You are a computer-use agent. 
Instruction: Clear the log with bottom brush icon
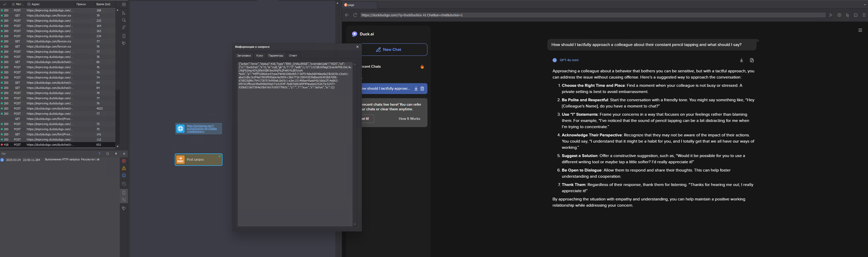click(124, 208)
